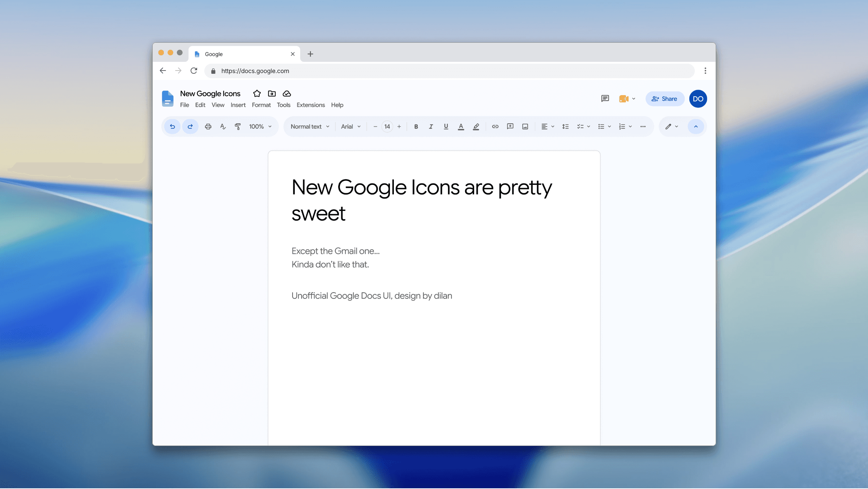This screenshot has height=489, width=868.
Task: Open the Format menu
Action: point(261,105)
